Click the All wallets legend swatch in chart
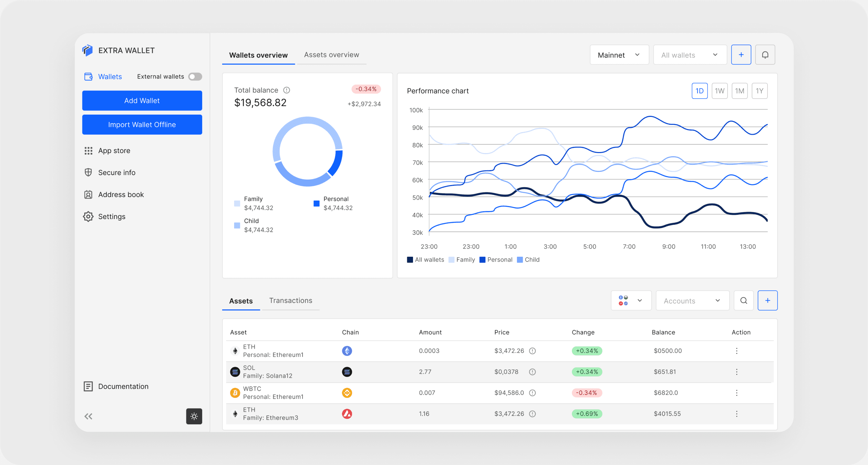Viewport: 868px width, 465px height. point(410,260)
